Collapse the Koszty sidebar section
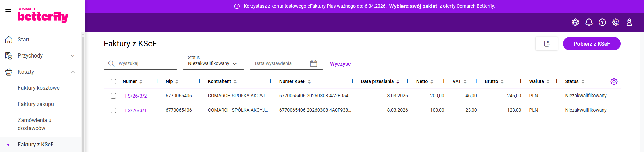 tap(72, 72)
